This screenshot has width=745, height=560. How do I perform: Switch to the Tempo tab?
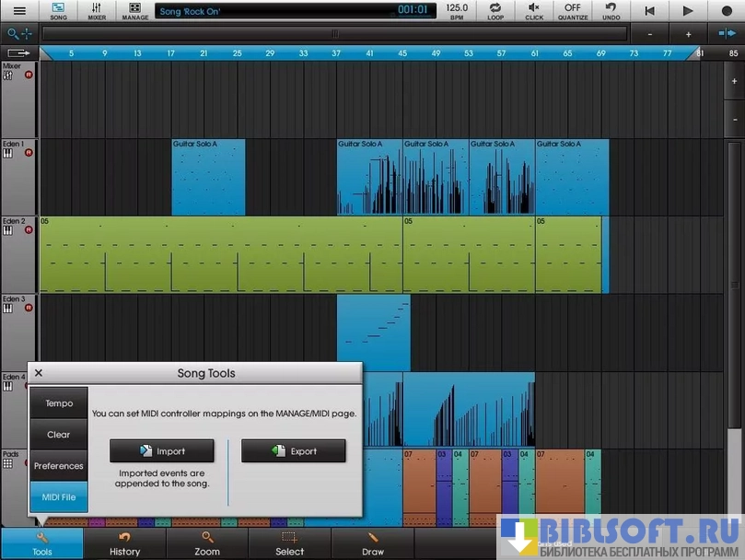pyautogui.click(x=59, y=403)
